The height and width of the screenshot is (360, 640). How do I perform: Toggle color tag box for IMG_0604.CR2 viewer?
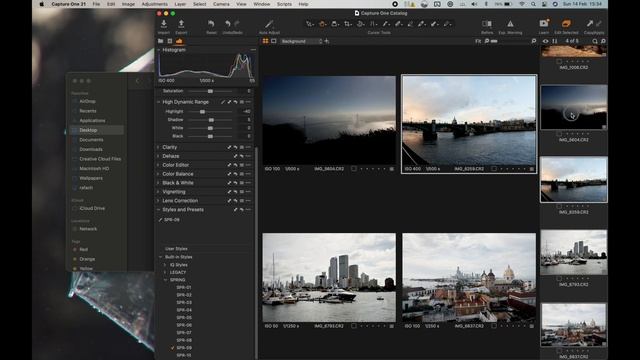tap(354, 169)
